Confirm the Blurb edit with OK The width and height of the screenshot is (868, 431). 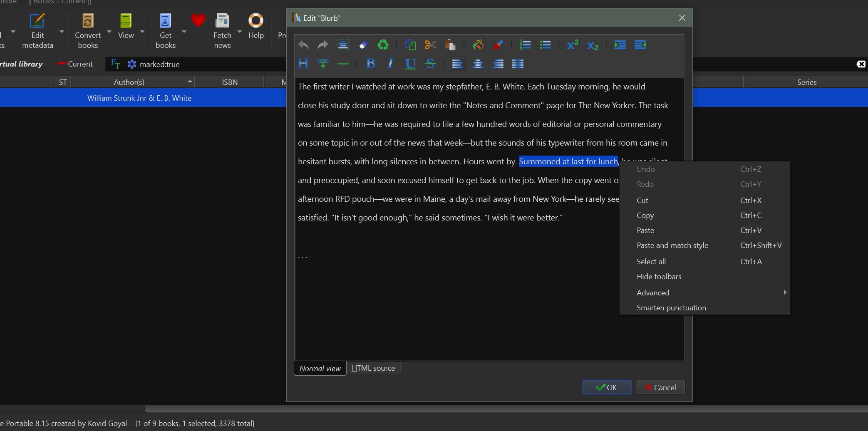tap(607, 387)
